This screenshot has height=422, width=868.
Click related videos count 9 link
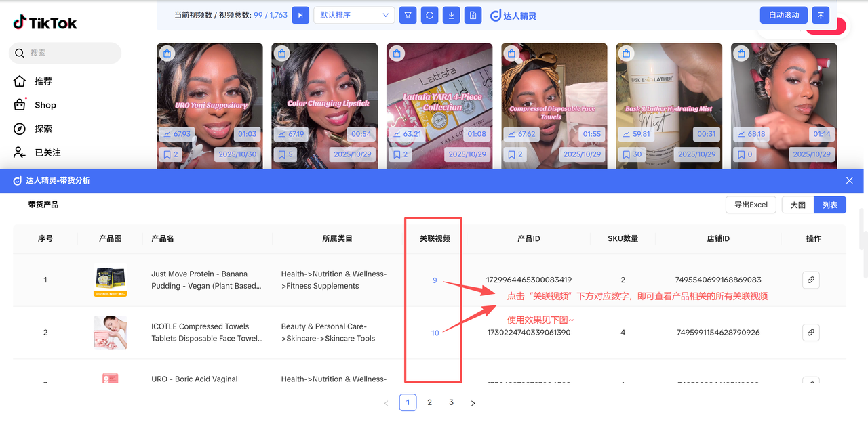coord(435,280)
